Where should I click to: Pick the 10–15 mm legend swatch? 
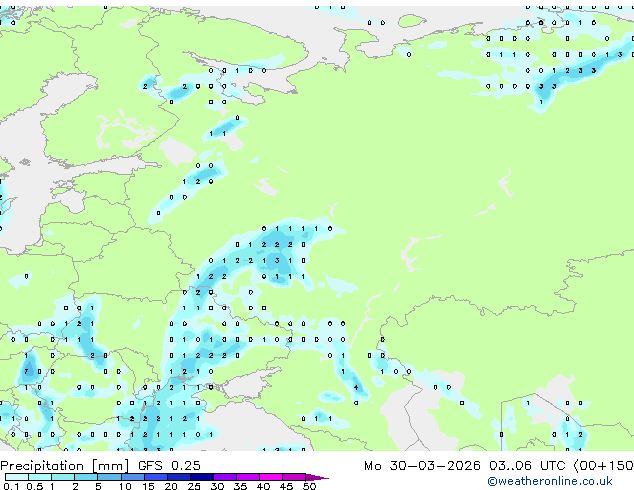pos(132,477)
